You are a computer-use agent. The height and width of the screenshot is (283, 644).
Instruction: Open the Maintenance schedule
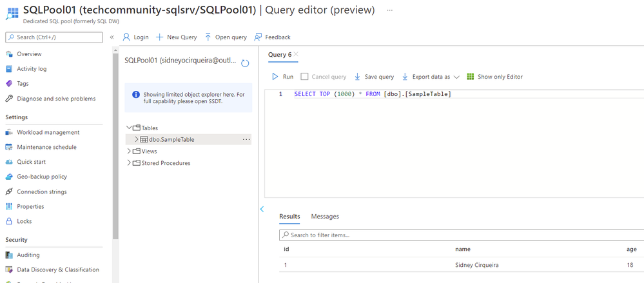point(46,147)
